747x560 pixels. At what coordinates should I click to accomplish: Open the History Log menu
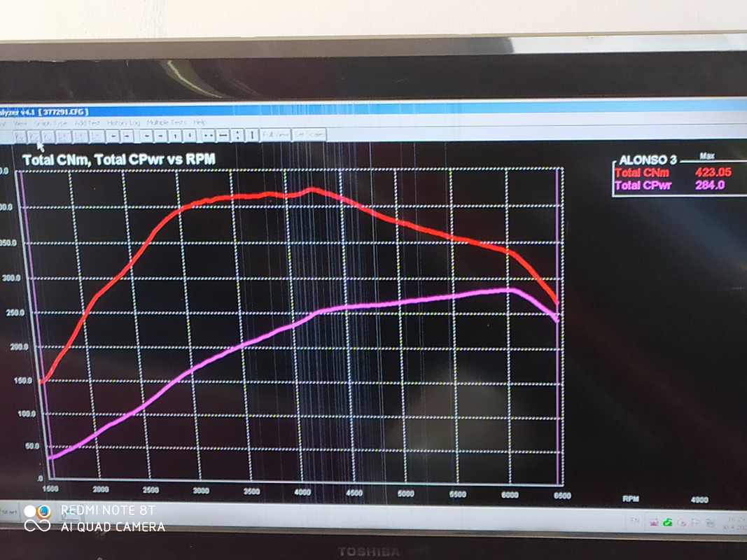pyautogui.click(x=123, y=123)
